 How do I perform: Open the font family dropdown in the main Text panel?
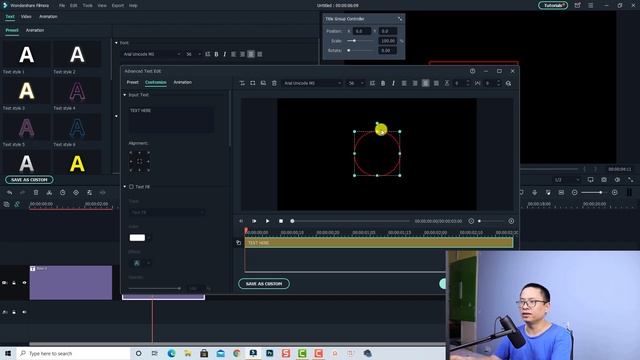(151, 54)
